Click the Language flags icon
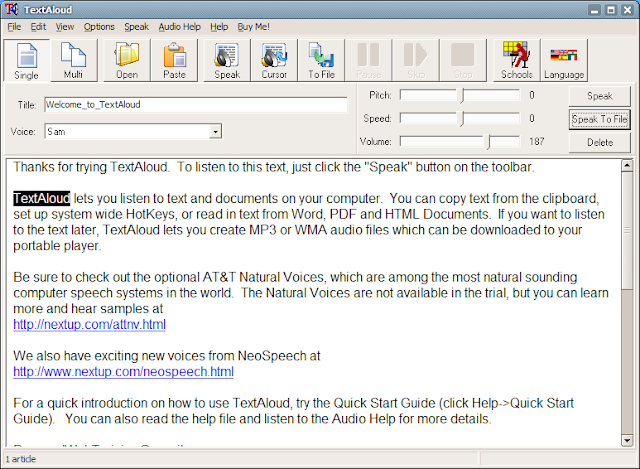 [564, 60]
